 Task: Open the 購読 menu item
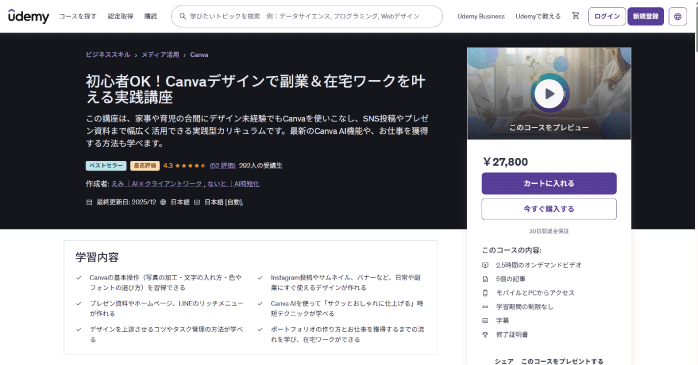150,16
